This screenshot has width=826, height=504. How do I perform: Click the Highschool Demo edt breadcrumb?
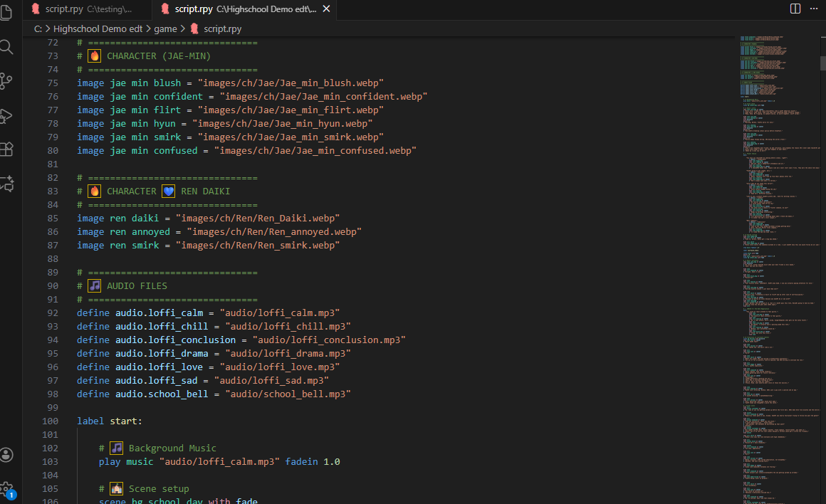98,29
